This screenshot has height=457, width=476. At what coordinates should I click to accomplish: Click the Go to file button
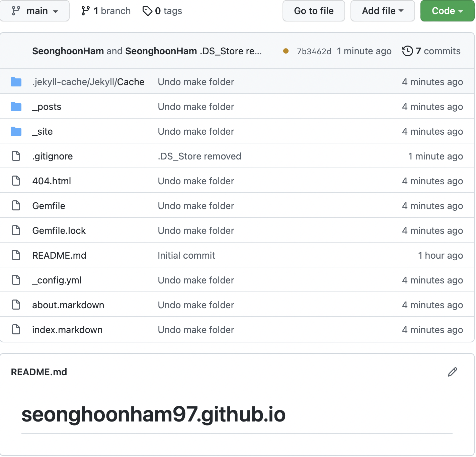pyautogui.click(x=314, y=11)
